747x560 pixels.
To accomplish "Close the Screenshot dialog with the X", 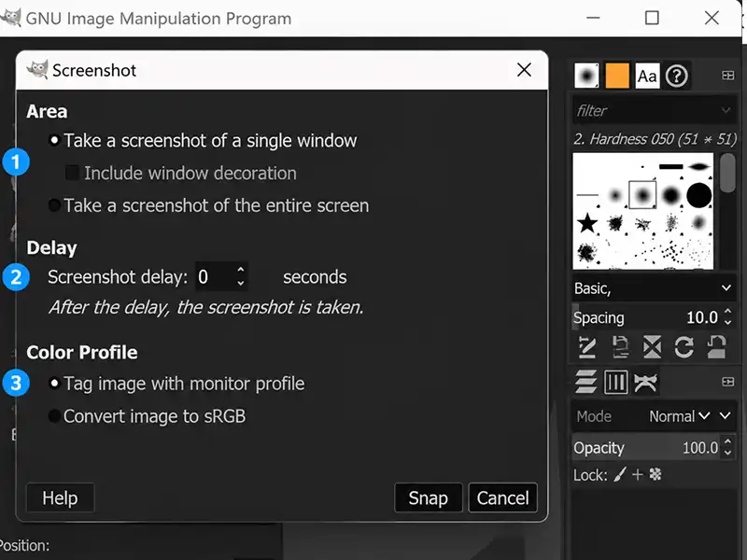I will (x=524, y=70).
